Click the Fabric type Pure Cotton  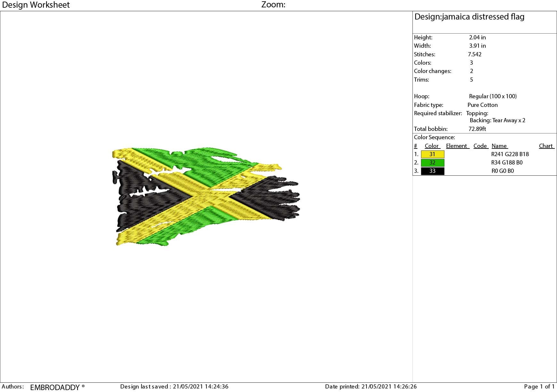point(482,105)
